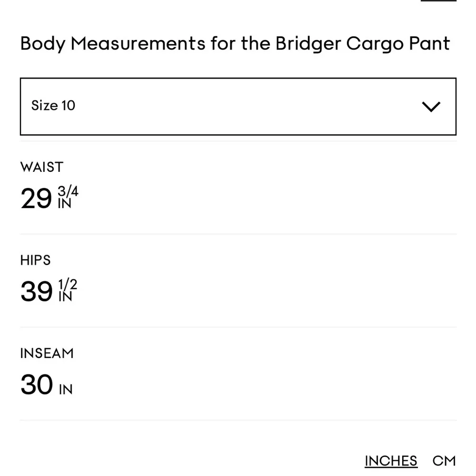The height and width of the screenshot is (476, 476).
Task: Click the INCHES link at the bottom
Action: (x=390, y=460)
